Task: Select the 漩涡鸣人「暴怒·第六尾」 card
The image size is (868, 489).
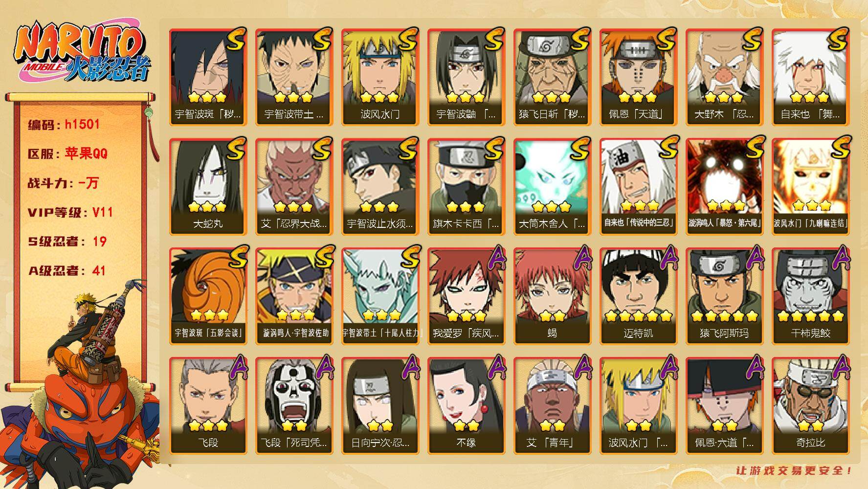Action: click(x=724, y=187)
